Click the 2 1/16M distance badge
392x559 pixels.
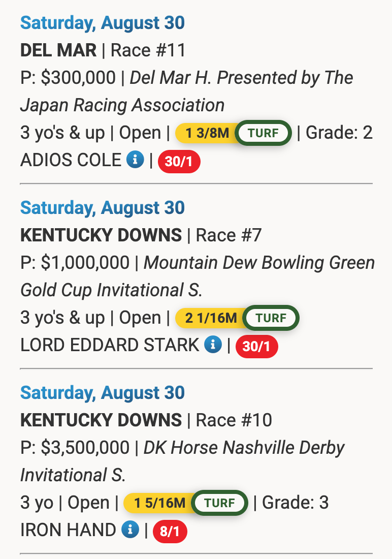pos(211,319)
